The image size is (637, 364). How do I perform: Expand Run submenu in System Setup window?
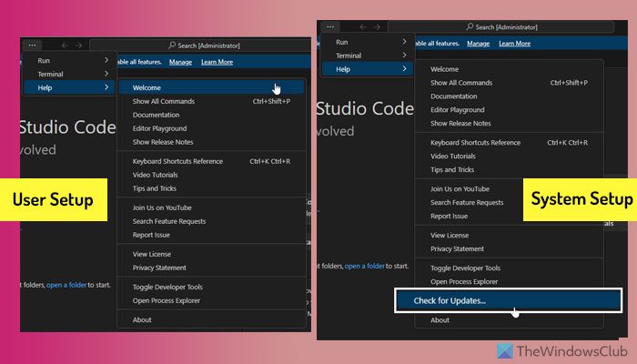click(368, 42)
